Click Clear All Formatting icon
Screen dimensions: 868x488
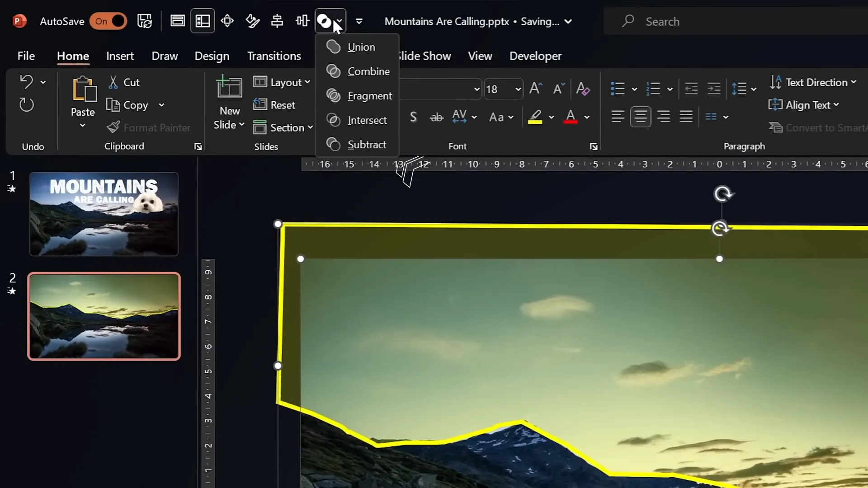click(583, 89)
